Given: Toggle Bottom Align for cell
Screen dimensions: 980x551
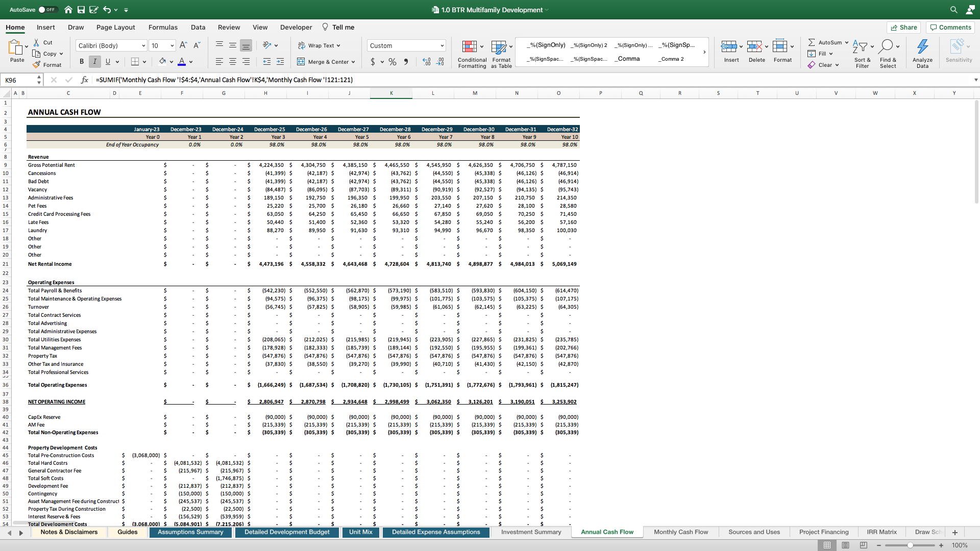Looking at the screenshot, I should (x=246, y=45).
